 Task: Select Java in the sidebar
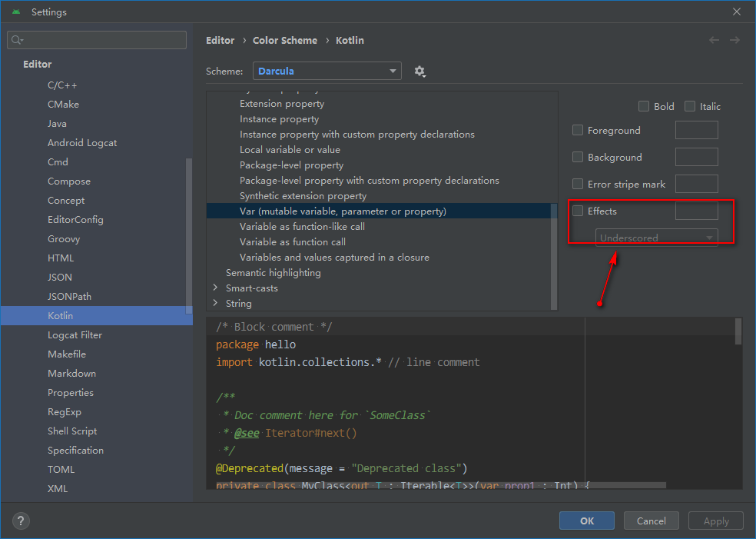(57, 124)
